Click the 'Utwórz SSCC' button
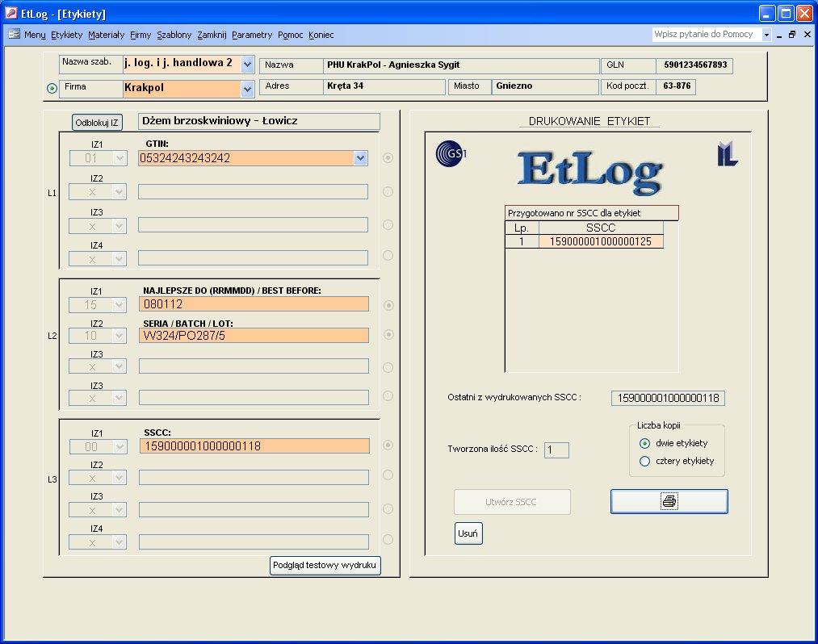The width and height of the screenshot is (818, 644). [512, 502]
